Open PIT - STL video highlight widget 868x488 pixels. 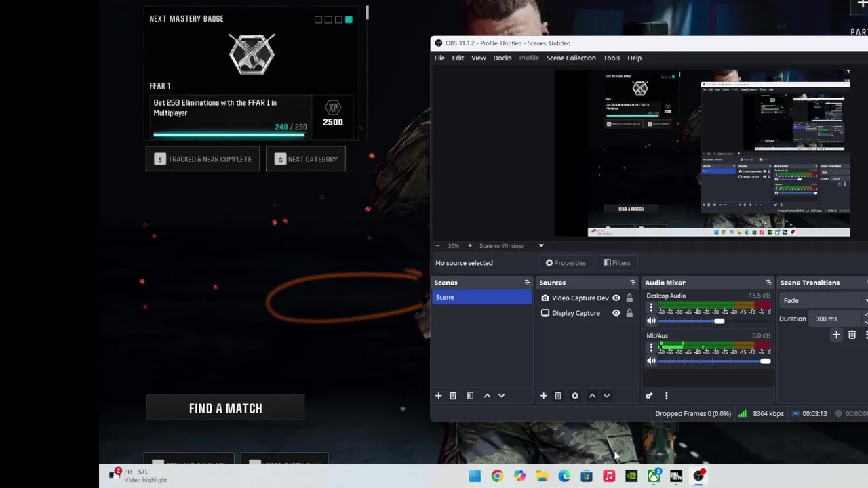tap(138, 476)
